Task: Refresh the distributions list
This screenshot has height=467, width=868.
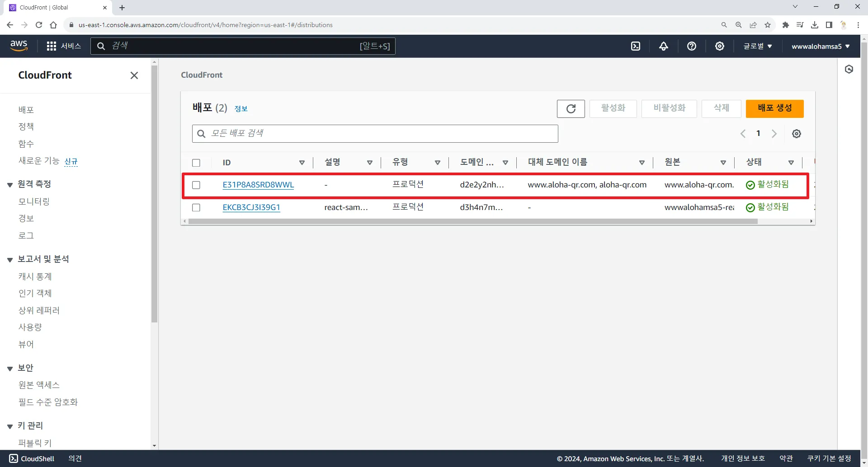Action: tap(571, 108)
